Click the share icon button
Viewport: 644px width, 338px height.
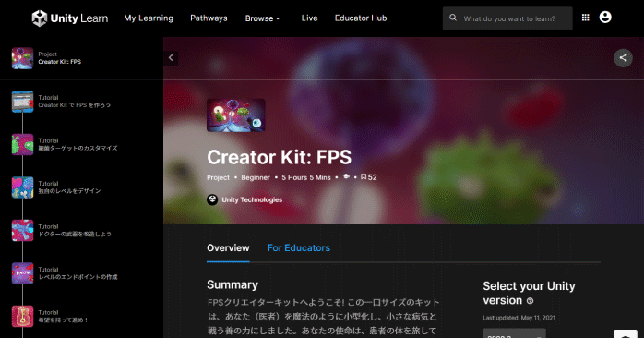point(623,58)
